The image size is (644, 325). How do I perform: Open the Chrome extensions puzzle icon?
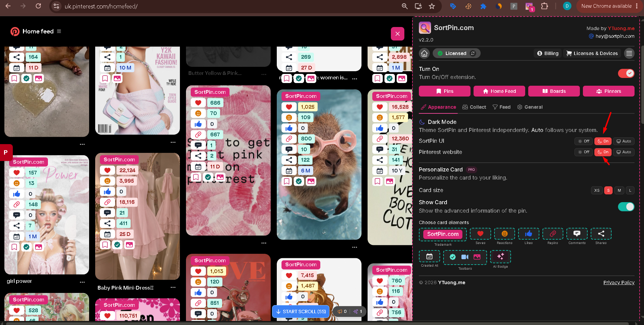(544, 6)
